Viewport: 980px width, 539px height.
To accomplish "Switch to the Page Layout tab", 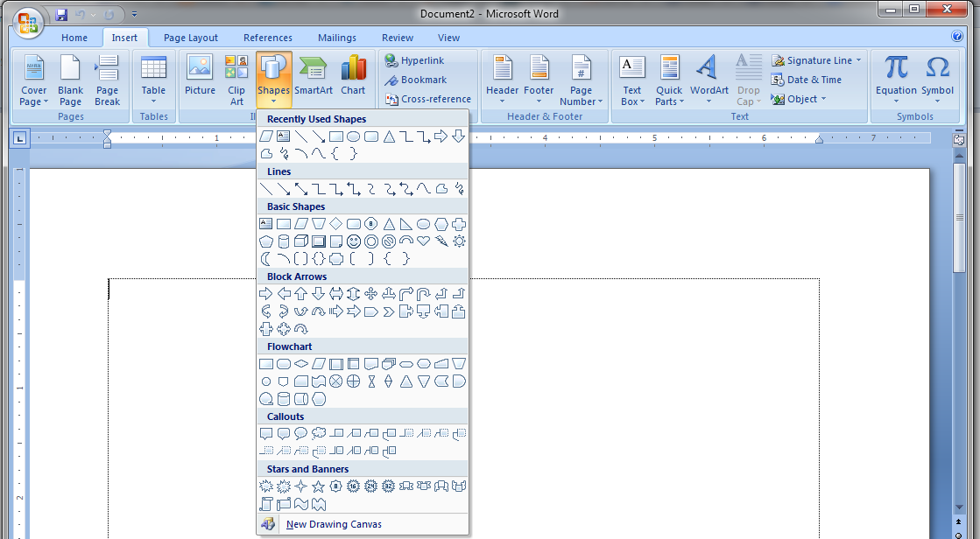I will 191,38.
